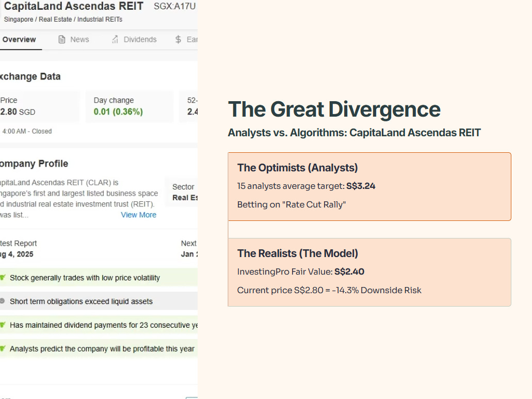532x399 pixels.
Task: Click the News document icon
Action: click(x=62, y=40)
